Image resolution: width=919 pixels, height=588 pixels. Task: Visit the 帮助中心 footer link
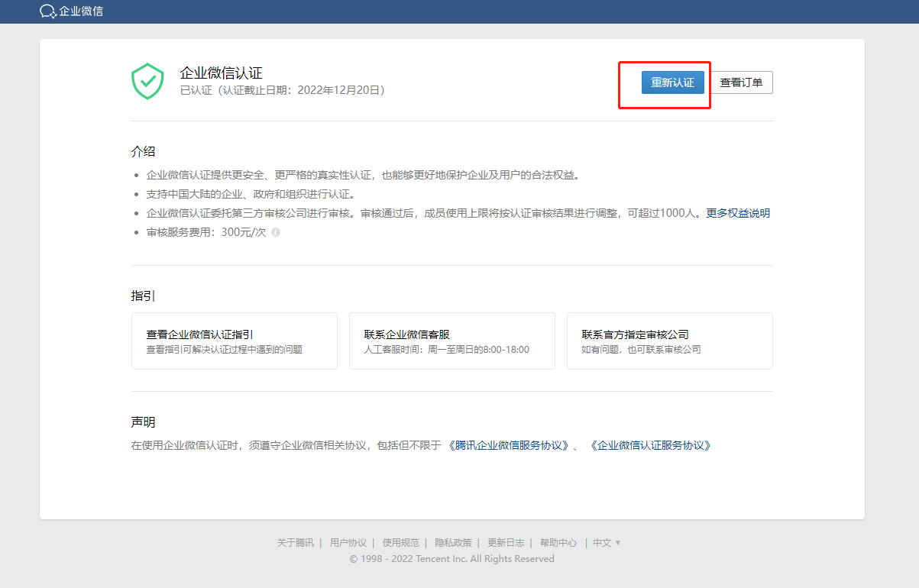(558, 542)
